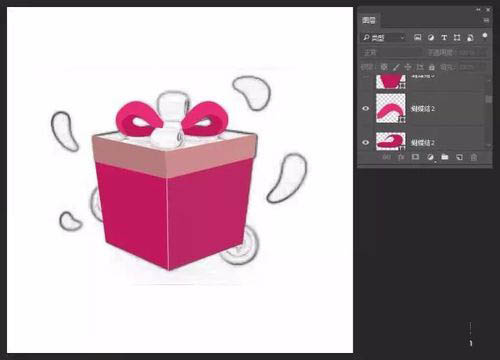The width and height of the screenshot is (500, 360).
Task: Prevent auto-nesting into artboards lock icon
Action: tap(420, 67)
